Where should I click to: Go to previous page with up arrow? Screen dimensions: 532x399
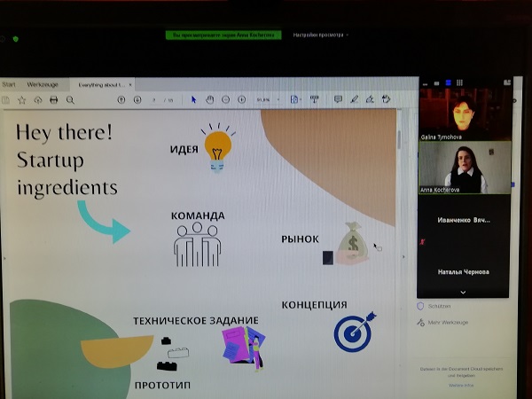(121, 99)
